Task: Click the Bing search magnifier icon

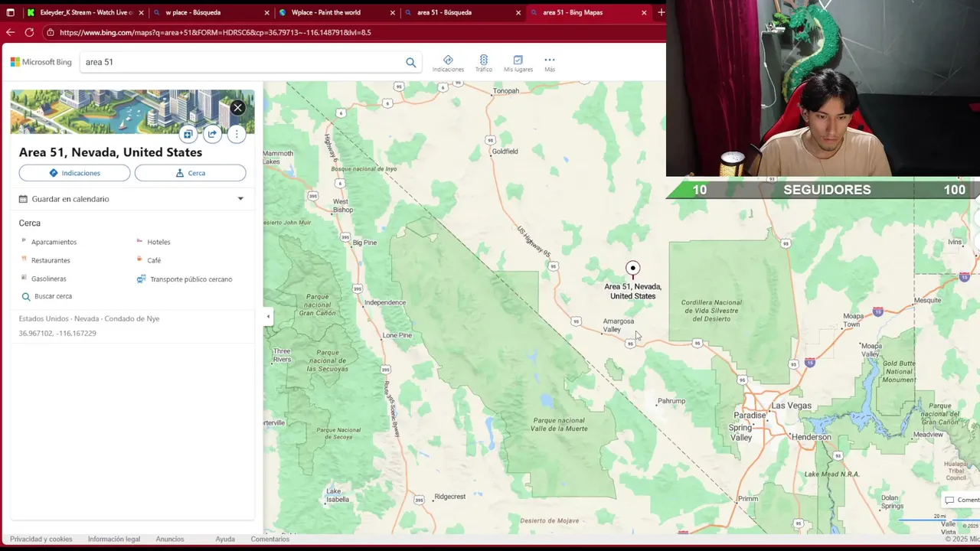Action: [x=411, y=63]
